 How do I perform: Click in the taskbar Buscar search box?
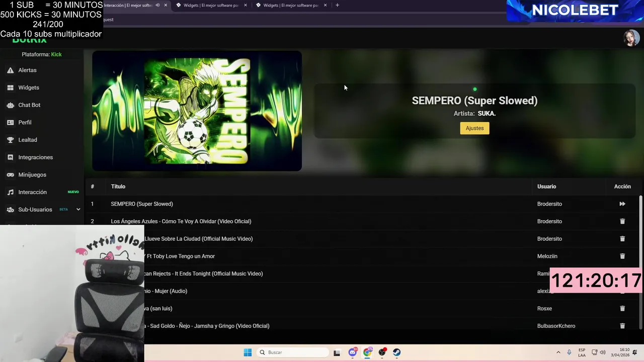point(292,352)
